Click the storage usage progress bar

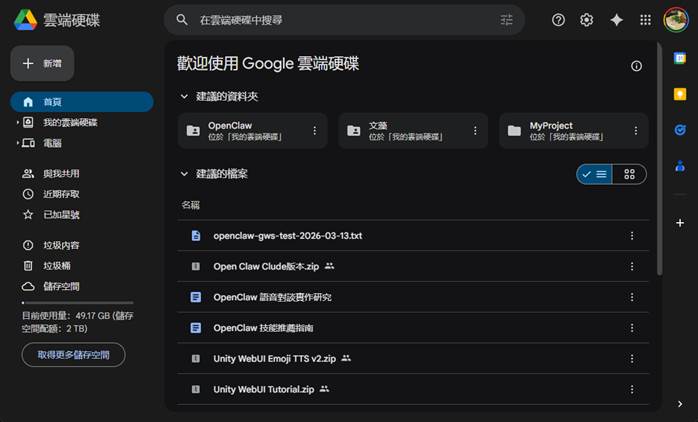(x=78, y=302)
